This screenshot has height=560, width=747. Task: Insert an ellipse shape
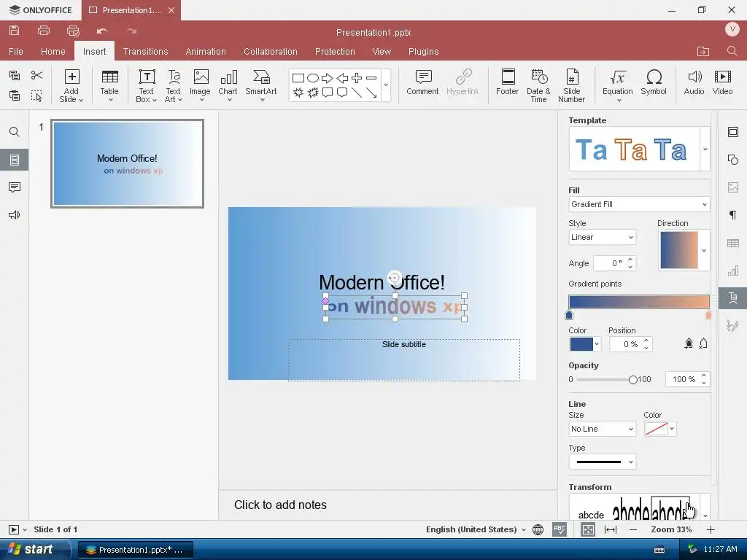[x=313, y=78]
